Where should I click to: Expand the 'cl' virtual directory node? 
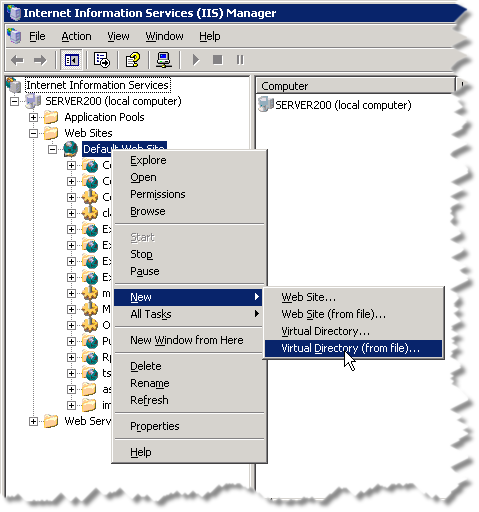click(71, 213)
